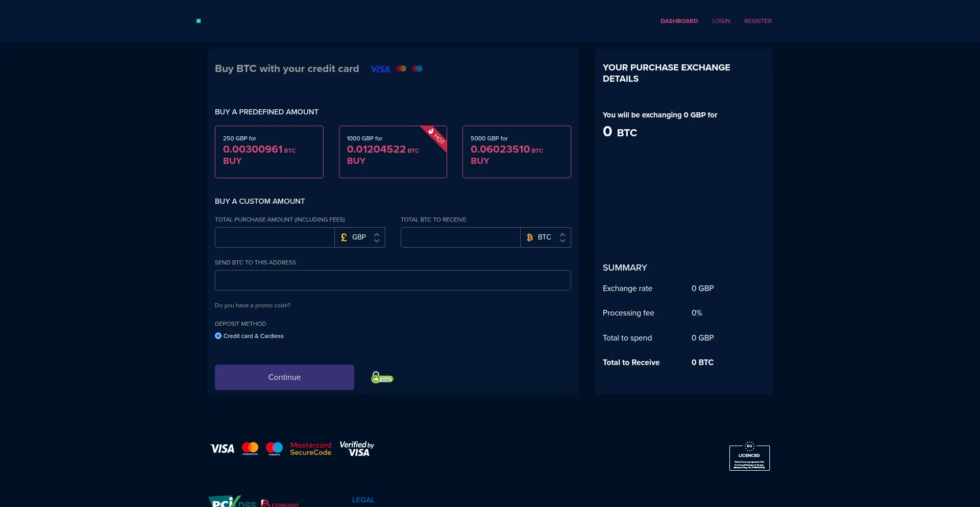Open the BTC currency dropdown

point(545,237)
